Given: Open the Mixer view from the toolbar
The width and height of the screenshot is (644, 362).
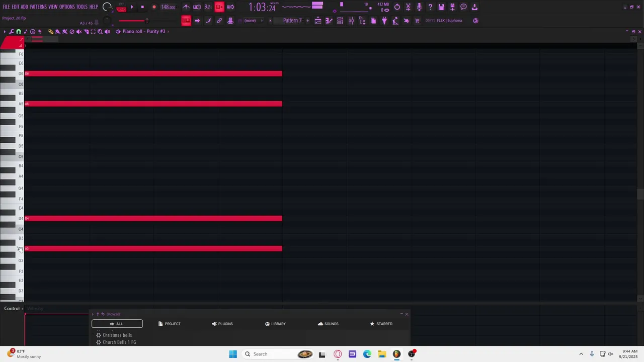Looking at the screenshot, I should [x=351, y=21].
